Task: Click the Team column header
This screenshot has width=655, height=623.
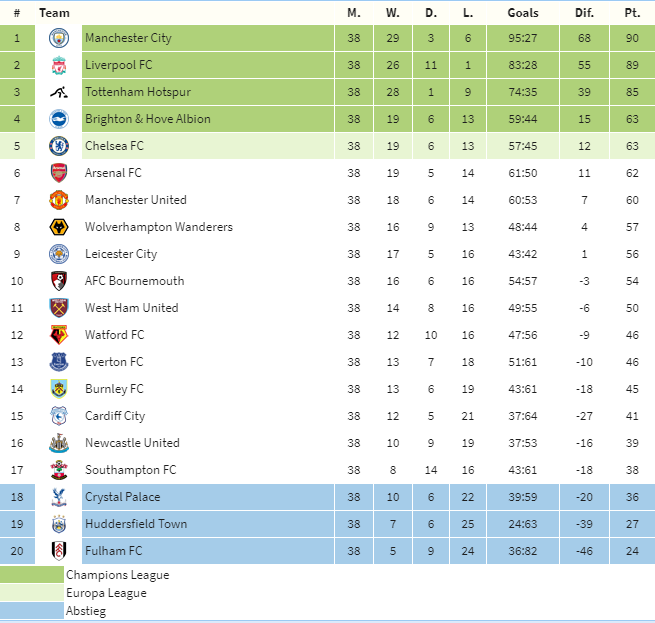Action: tap(54, 13)
